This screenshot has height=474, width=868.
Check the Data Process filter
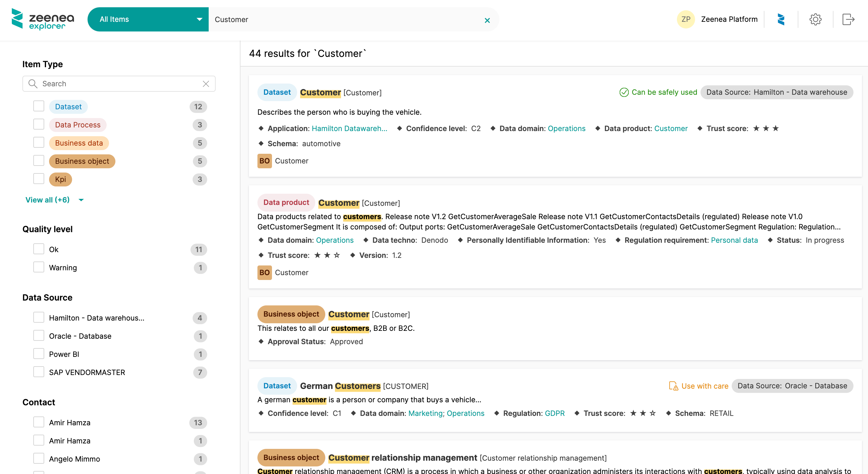coord(39,124)
